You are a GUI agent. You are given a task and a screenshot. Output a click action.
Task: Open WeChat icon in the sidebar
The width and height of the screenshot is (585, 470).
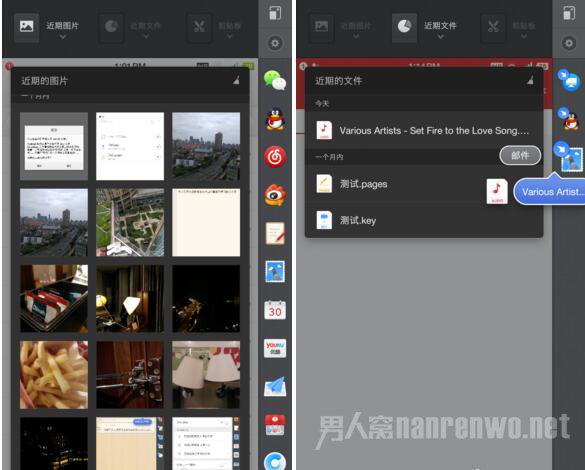pos(275,80)
